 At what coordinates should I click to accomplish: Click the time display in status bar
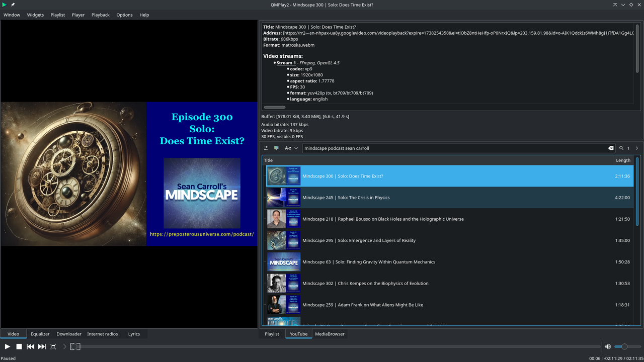[x=616, y=358]
